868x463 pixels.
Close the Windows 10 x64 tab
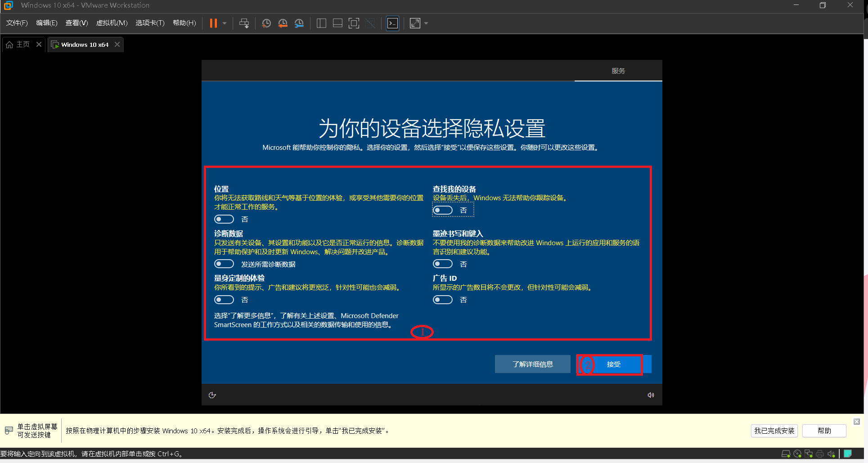(117, 44)
